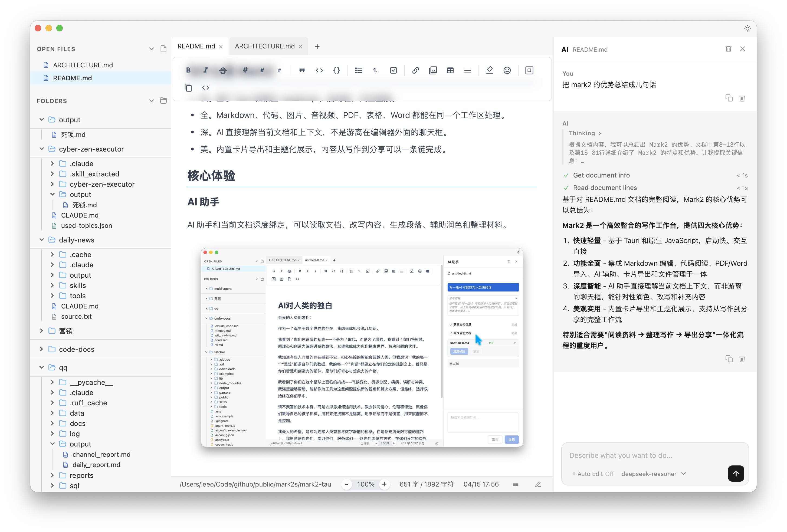
Task: Close the README.md tab
Action: (x=221, y=47)
